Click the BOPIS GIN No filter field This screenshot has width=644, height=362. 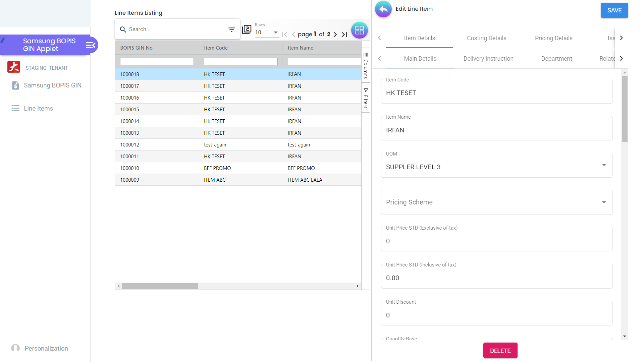(157, 61)
